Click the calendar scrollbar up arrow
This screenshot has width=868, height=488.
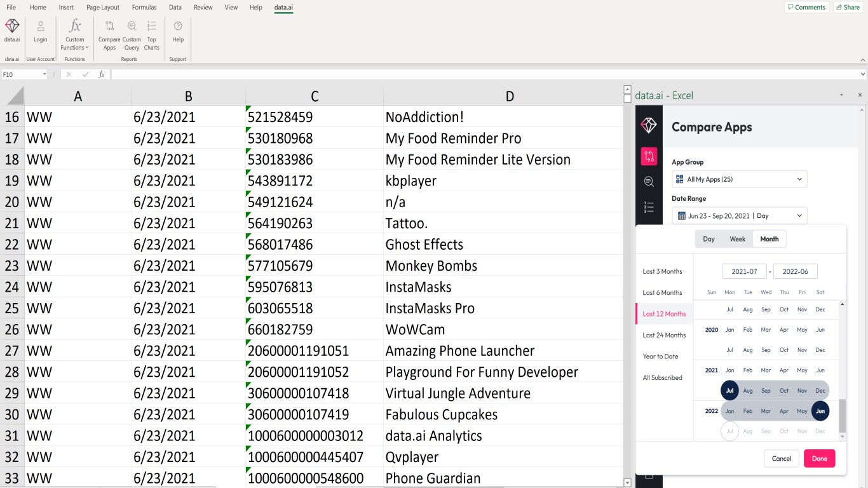coord(843,304)
